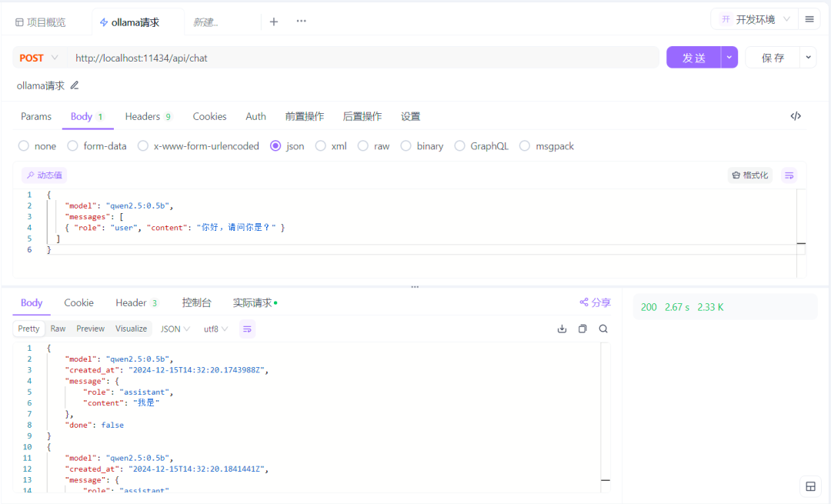Viewport: 831px width, 504px height.
Task: Click the request URL input field
Action: (x=362, y=58)
